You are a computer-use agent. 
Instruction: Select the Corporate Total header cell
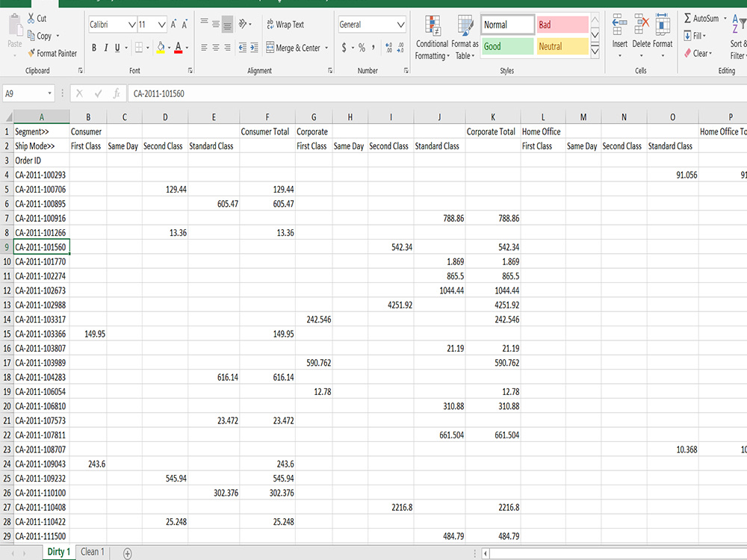(x=493, y=131)
